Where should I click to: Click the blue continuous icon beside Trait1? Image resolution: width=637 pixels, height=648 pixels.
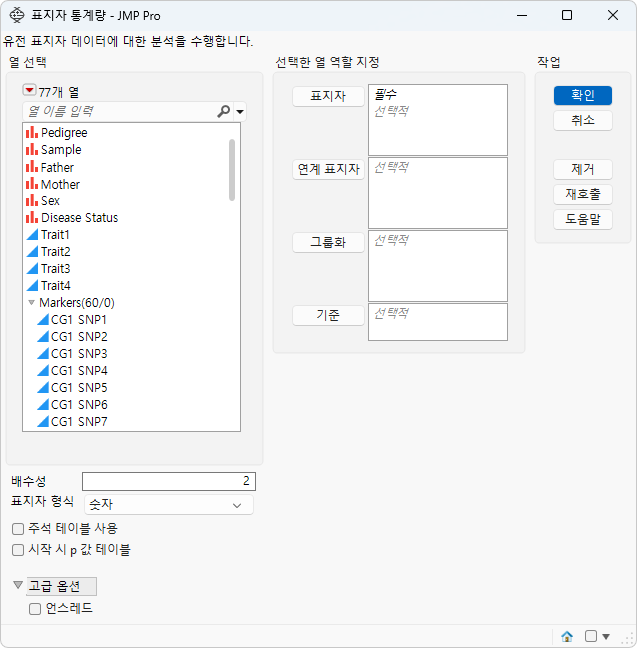click(32, 235)
